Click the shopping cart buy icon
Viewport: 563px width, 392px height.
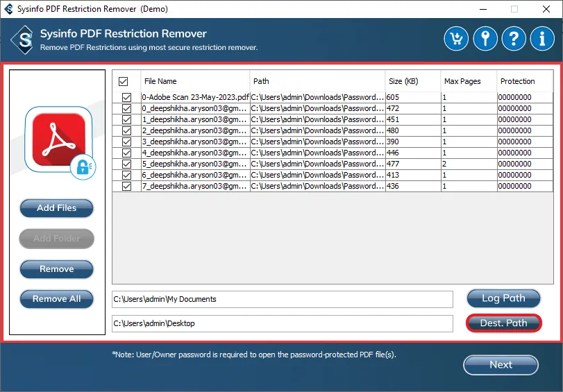[457, 39]
